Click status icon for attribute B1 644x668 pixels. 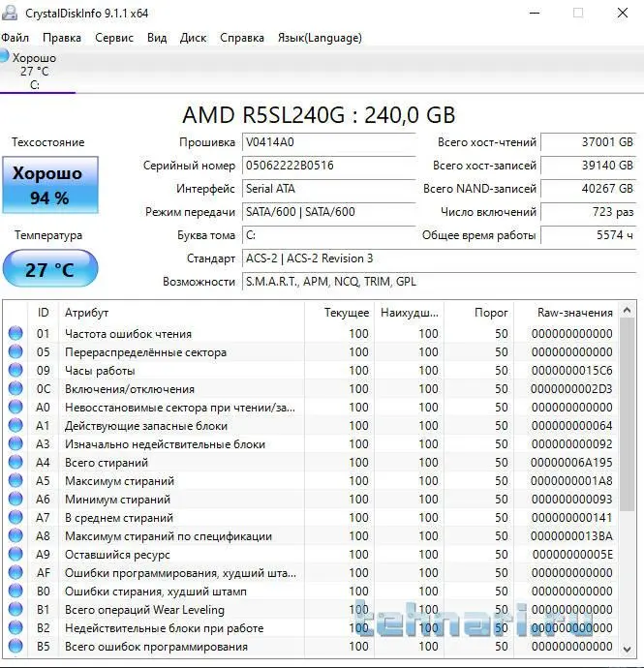[15, 609]
